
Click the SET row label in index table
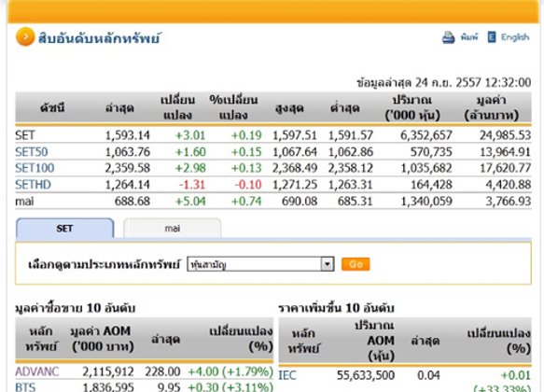point(25,135)
